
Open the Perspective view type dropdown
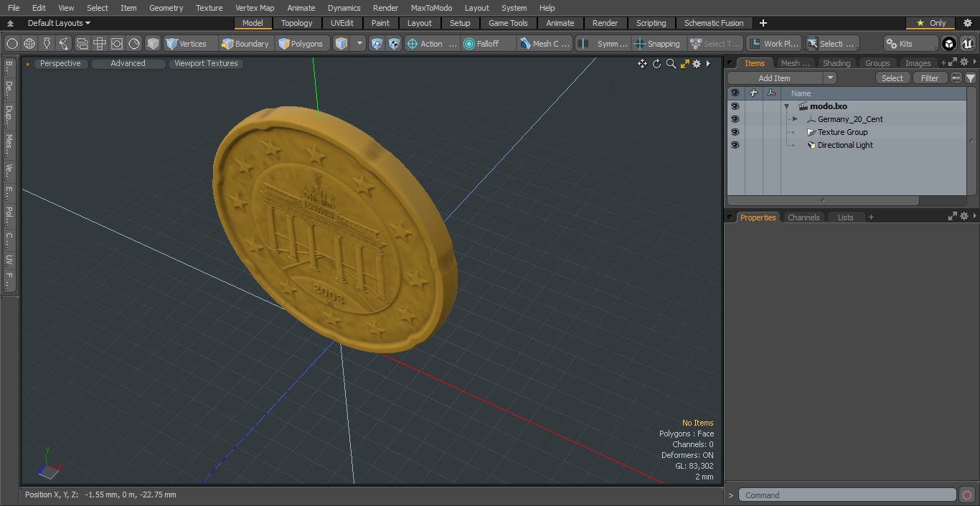[60, 63]
